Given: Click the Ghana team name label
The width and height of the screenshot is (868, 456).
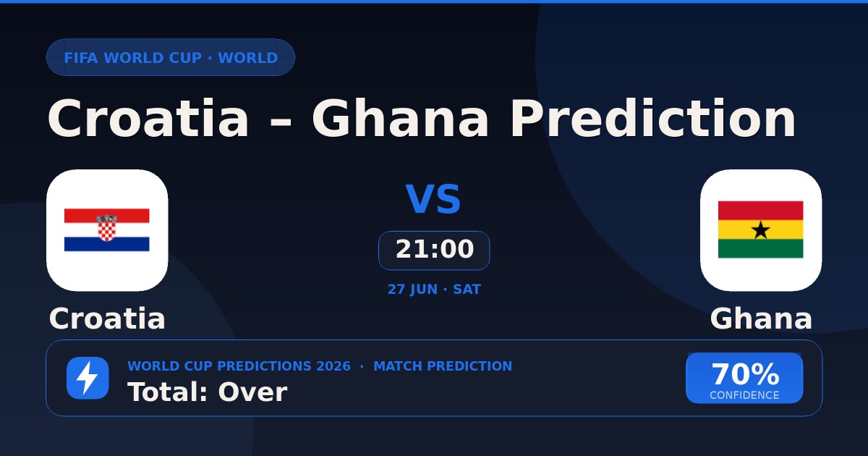Looking at the screenshot, I should point(761,318).
